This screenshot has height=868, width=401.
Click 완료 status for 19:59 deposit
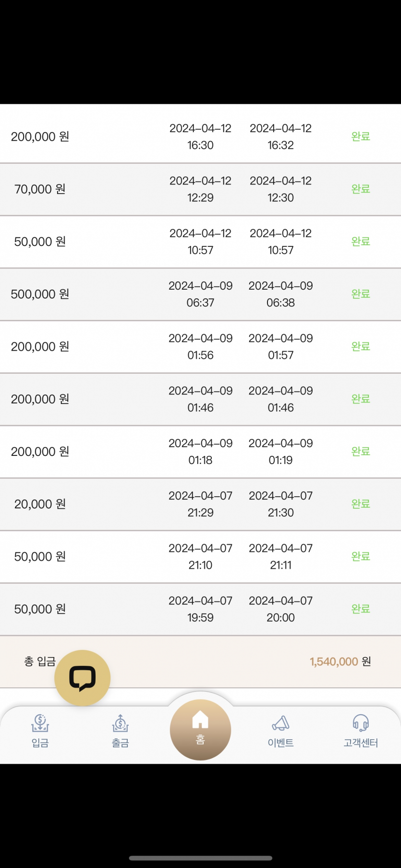click(361, 609)
